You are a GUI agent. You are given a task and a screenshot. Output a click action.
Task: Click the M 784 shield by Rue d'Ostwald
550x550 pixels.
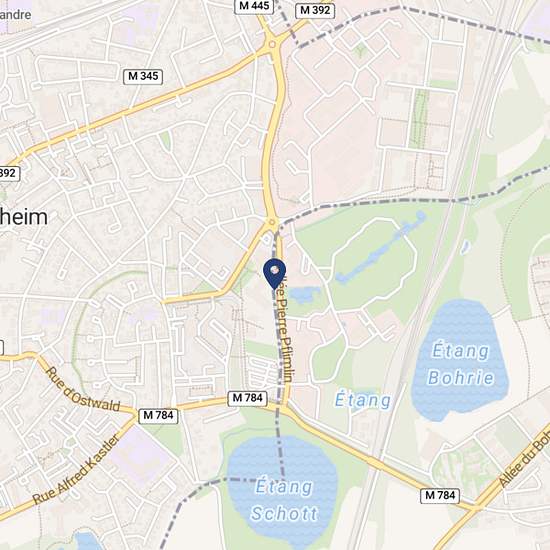pyautogui.click(x=158, y=416)
